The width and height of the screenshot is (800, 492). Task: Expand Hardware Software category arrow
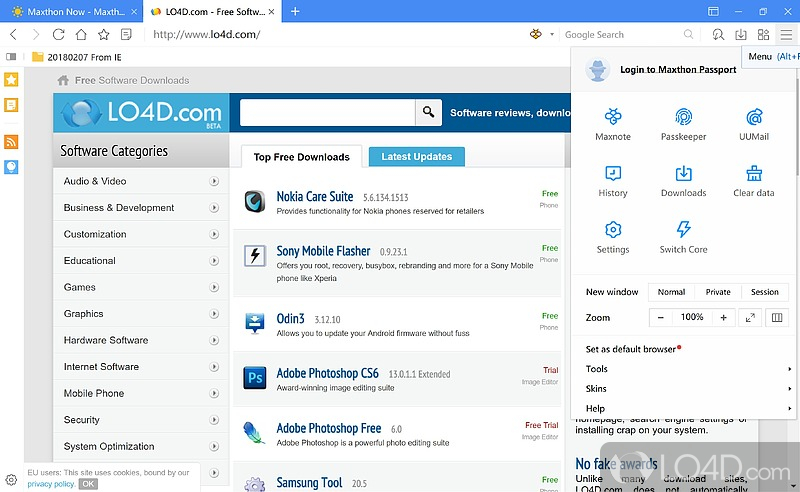[214, 340]
